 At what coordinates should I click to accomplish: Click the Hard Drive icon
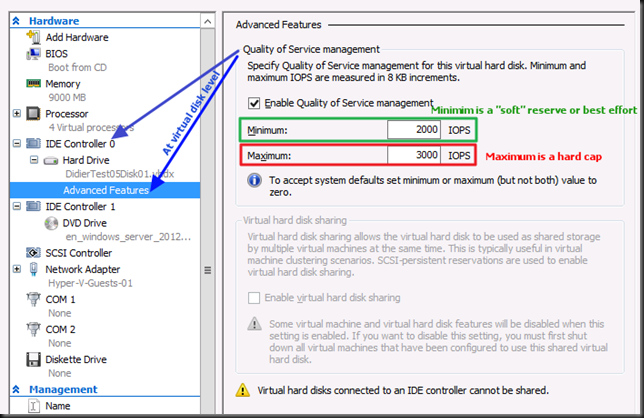click(51, 161)
